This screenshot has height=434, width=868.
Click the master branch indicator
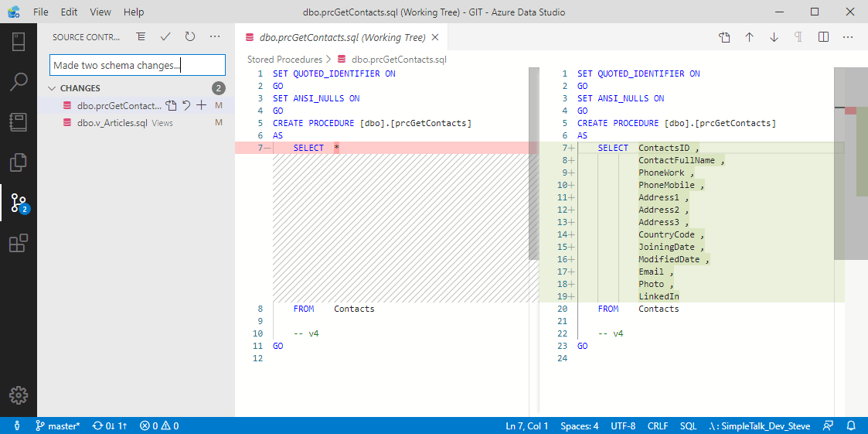57,425
